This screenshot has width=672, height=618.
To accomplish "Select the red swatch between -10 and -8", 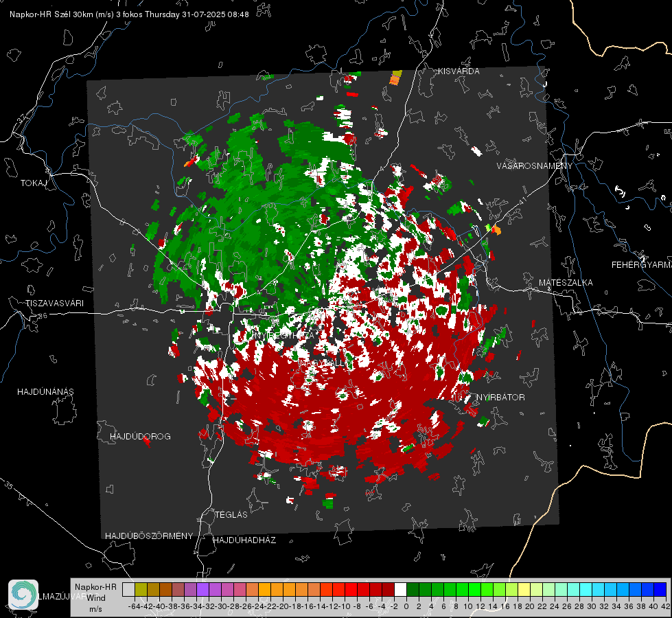I will tap(351, 589).
